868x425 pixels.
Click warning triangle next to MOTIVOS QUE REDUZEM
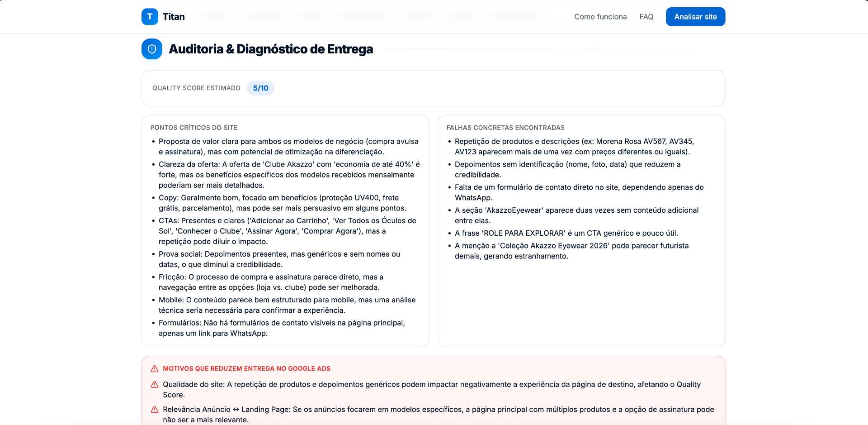[155, 368]
